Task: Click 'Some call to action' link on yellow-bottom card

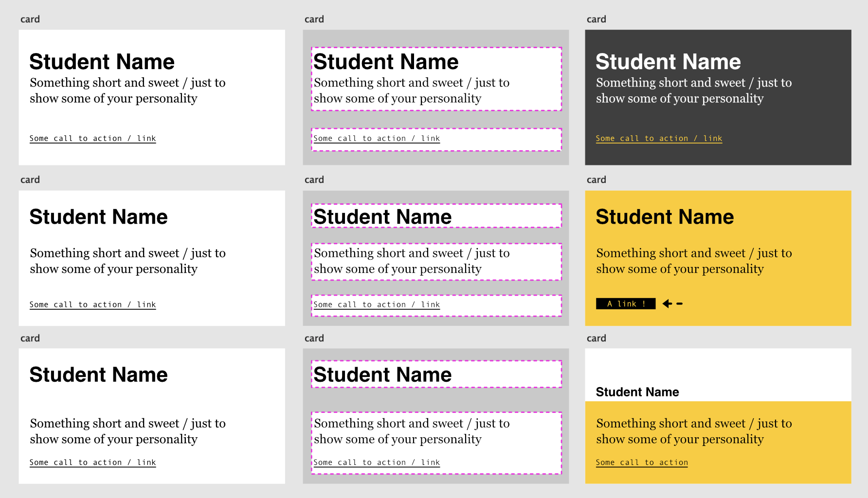Action: [642, 462]
